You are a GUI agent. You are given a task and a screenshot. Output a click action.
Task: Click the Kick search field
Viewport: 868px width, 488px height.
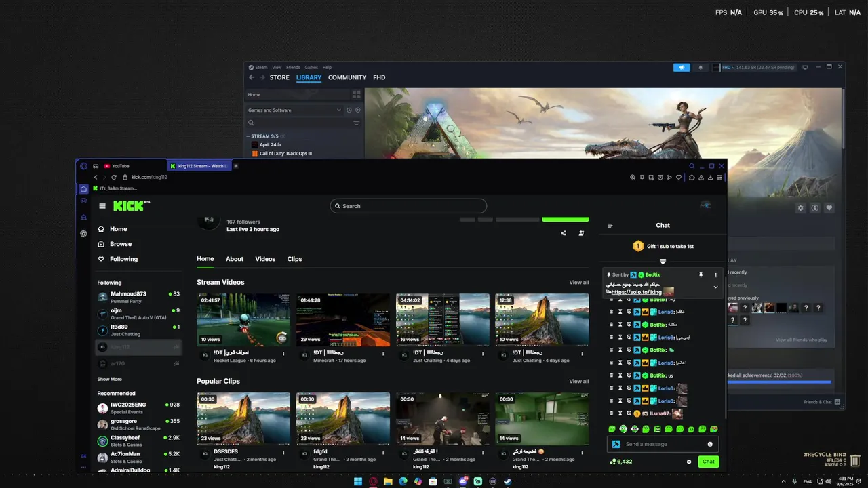tap(408, 206)
